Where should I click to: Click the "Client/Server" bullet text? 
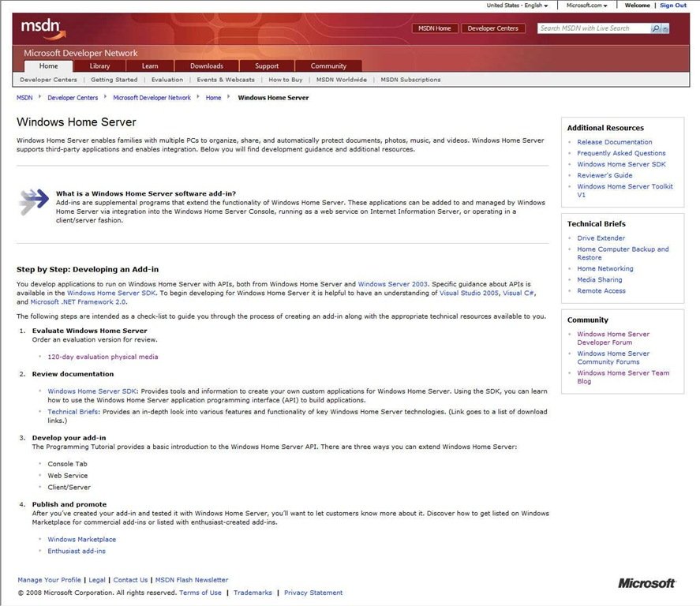point(69,488)
